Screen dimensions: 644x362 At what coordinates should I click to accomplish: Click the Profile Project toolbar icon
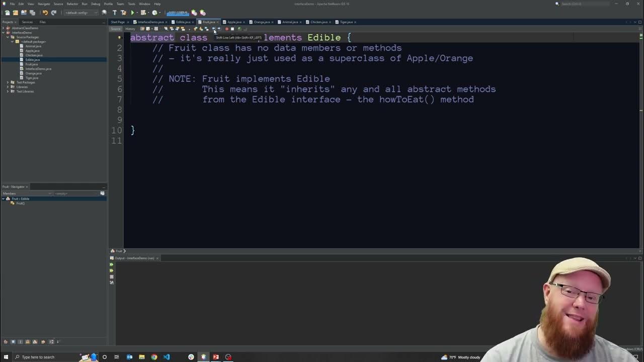point(154,13)
